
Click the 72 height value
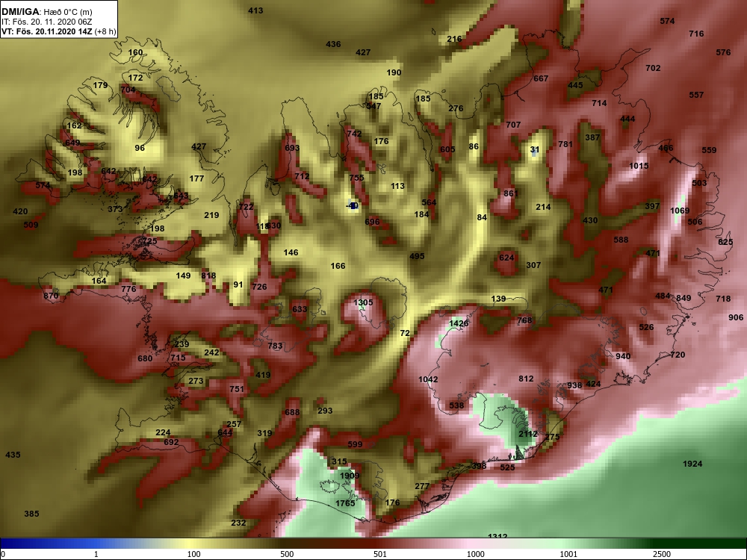point(405,333)
